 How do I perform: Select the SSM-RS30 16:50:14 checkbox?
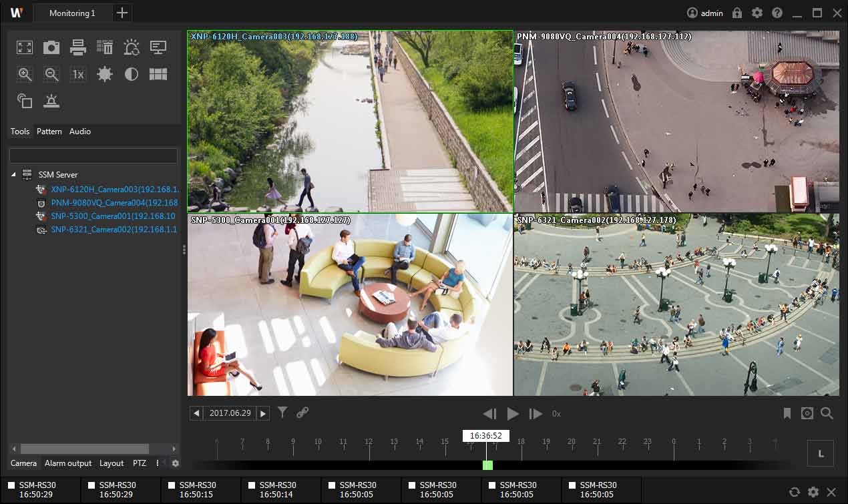(x=252, y=486)
